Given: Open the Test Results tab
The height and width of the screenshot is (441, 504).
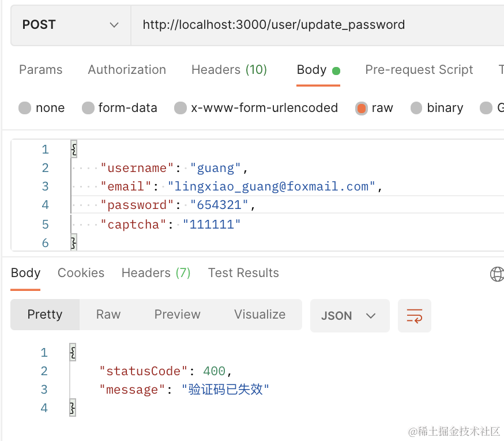Looking at the screenshot, I should pos(243,273).
